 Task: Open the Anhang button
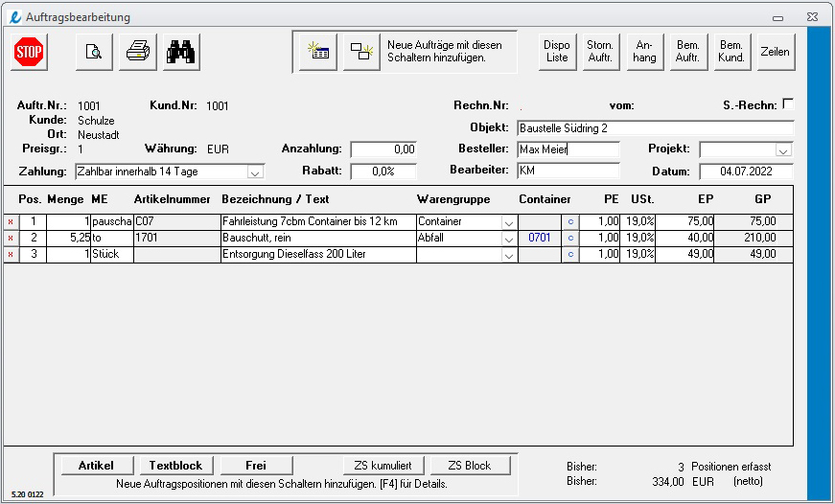[x=644, y=52]
